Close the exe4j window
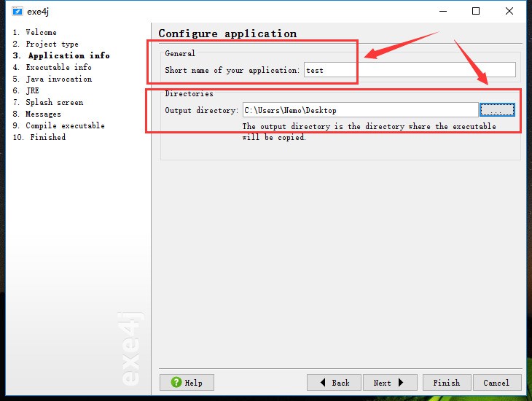The height and width of the screenshot is (401, 532). click(x=509, y=11)
